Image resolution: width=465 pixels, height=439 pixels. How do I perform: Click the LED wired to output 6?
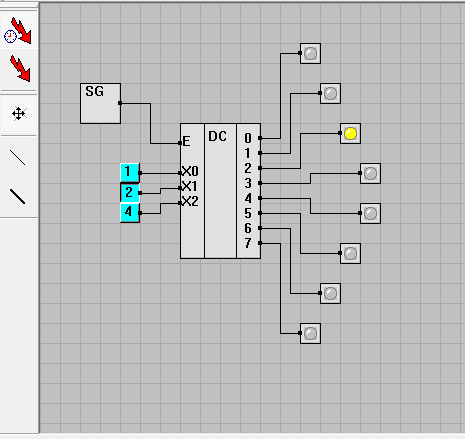pos(330,293)
